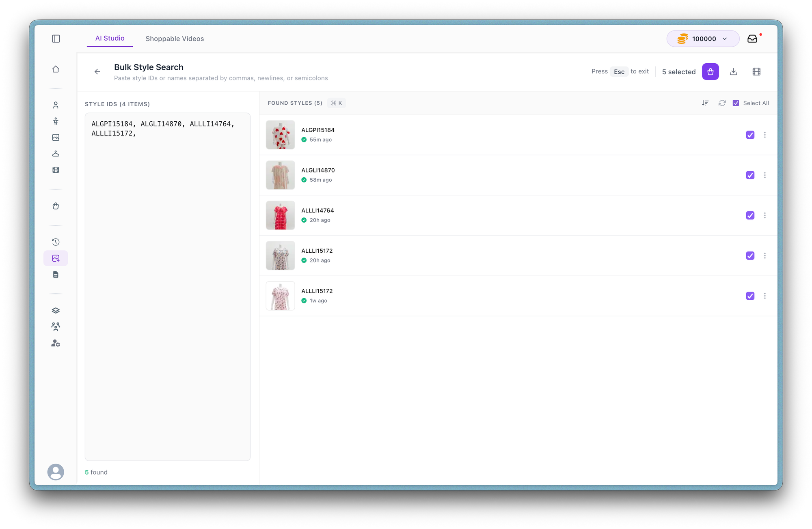This screenshot has width=812, height=529.
Task: Click the refresh icon near Select All
Action: [722, 103]
